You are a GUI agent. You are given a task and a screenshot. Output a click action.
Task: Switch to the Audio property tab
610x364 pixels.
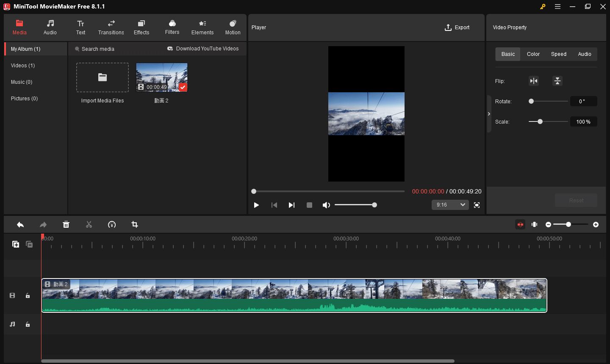point(585,54)
